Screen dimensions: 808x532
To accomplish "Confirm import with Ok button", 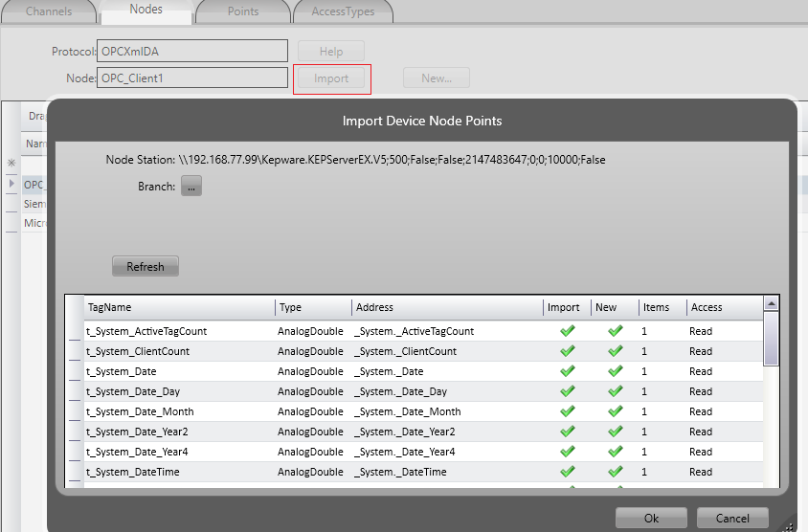I will click(651, 518).
